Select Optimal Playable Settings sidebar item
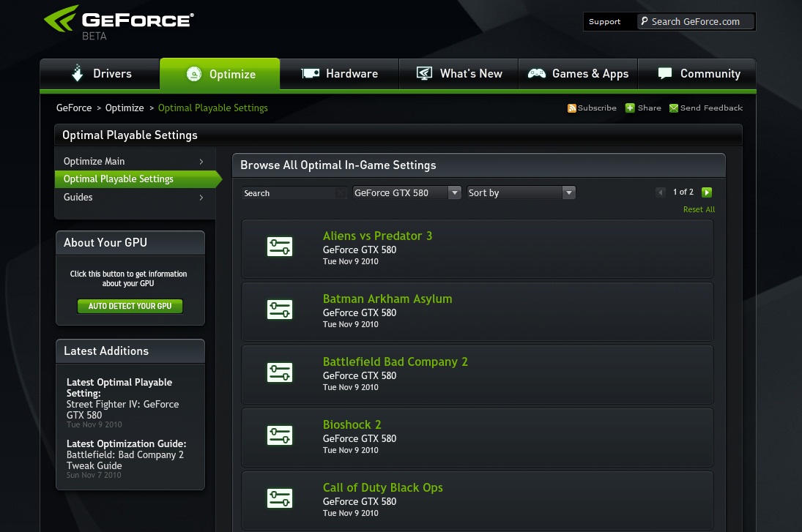The width and height of the screenshot is (802, 532). click(x=137, y=179)
